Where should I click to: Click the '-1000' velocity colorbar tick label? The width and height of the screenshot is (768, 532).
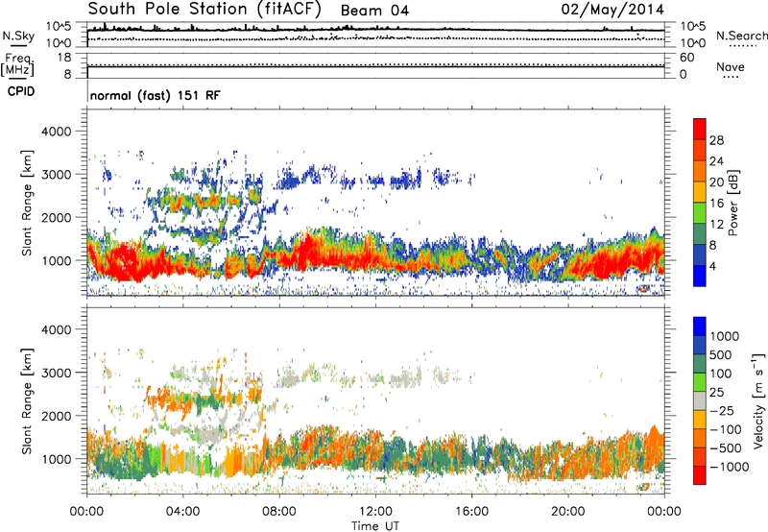coord(729,467)
